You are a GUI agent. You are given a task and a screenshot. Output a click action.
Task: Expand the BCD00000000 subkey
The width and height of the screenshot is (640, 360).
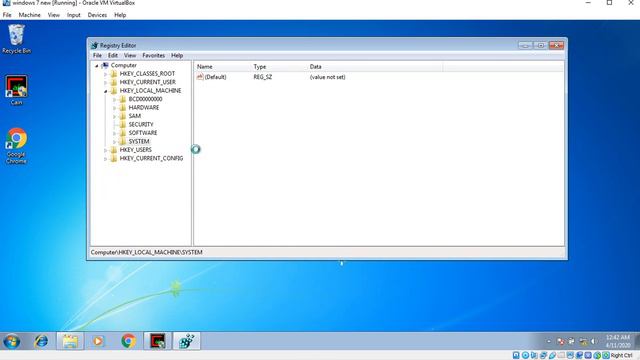[114, 99]
